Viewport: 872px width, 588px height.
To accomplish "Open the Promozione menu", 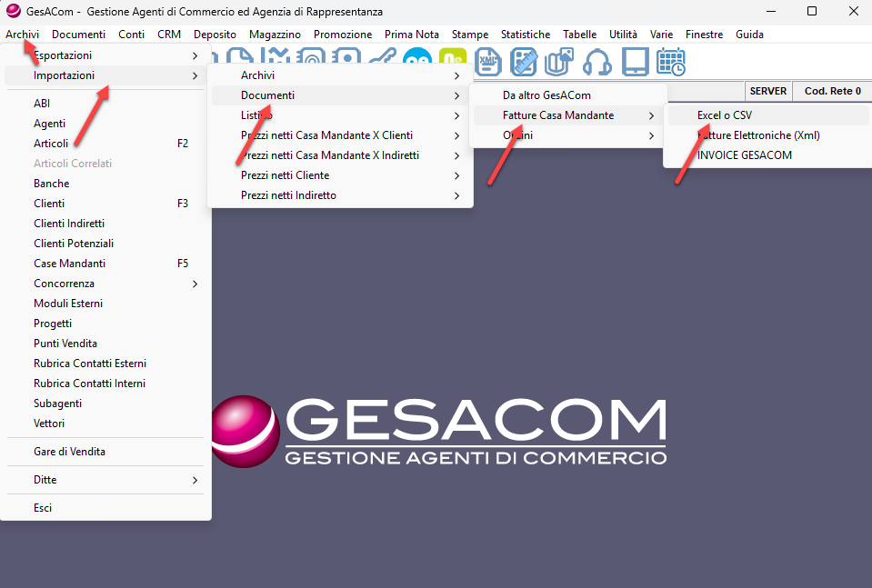I will coord(343,35).
